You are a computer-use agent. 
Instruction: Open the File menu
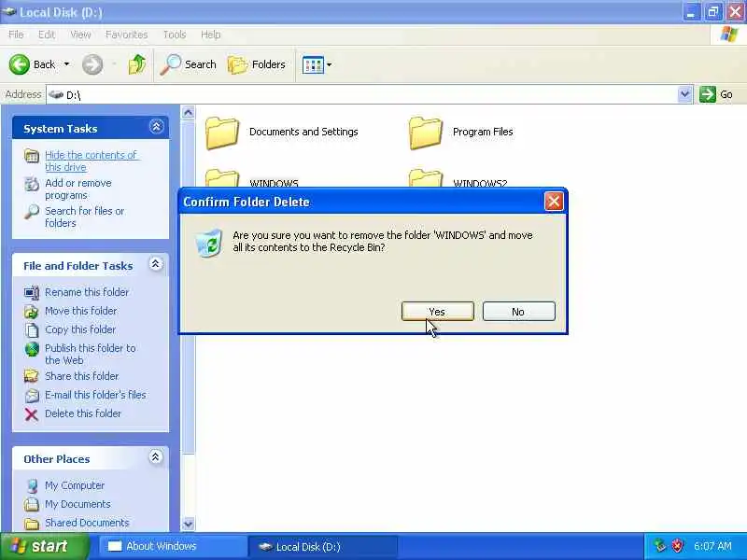coord(16,35)
